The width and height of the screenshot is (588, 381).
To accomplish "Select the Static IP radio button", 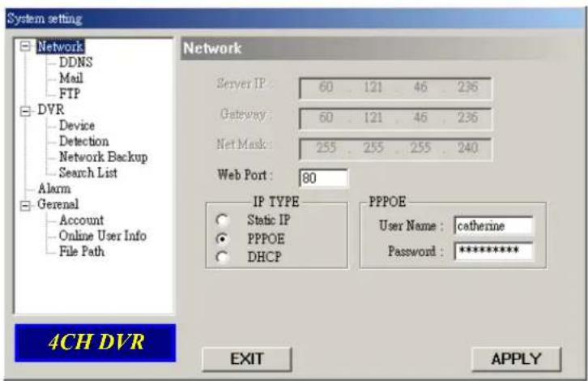I will pyautogui.click(x=223, y=220).
